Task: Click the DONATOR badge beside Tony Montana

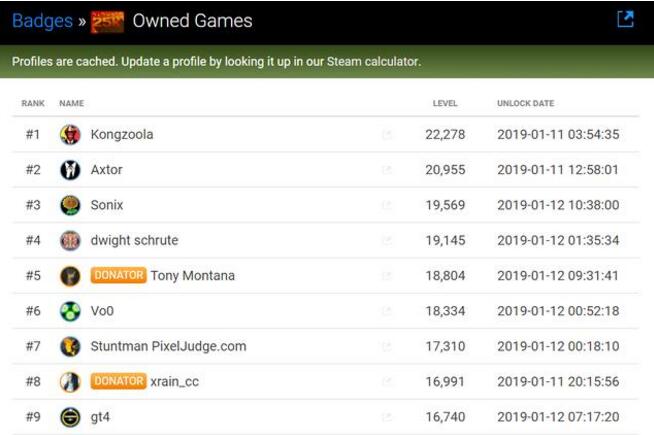Action: (118, 276)
